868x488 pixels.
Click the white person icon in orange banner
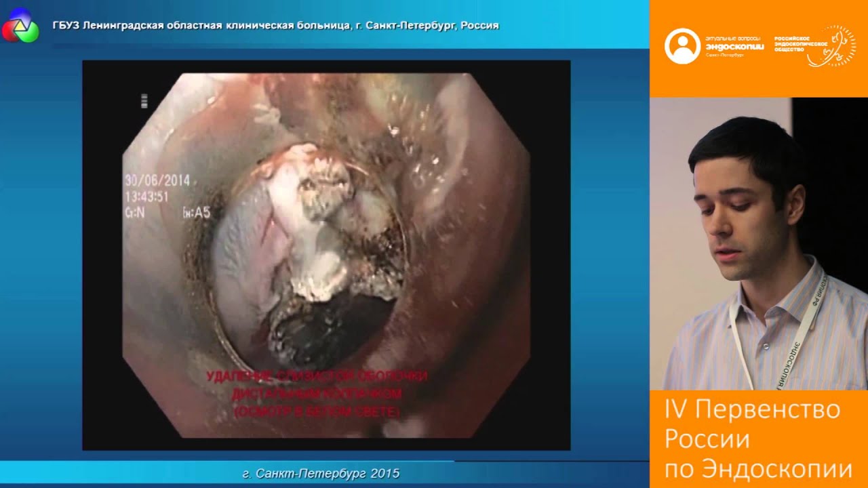click(682, 46)
